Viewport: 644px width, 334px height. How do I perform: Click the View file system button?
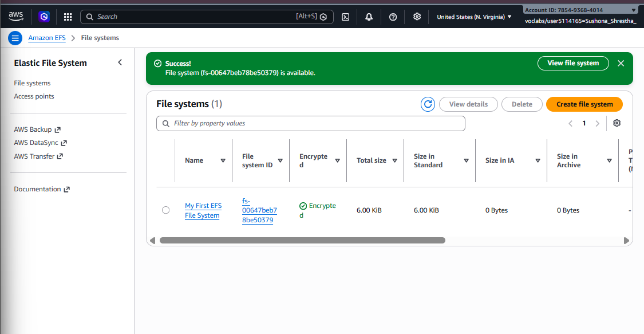pyautogui.click(x=573, y=63)
